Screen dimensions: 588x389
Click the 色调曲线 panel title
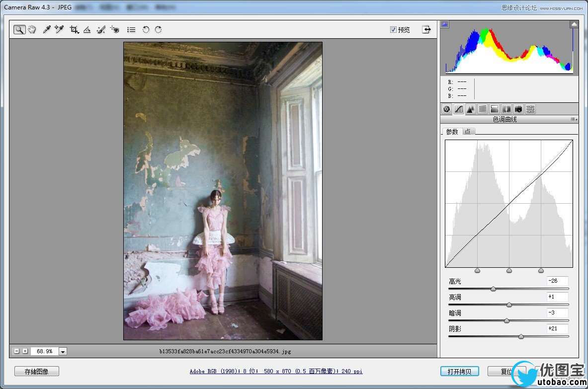pos(505,119)
